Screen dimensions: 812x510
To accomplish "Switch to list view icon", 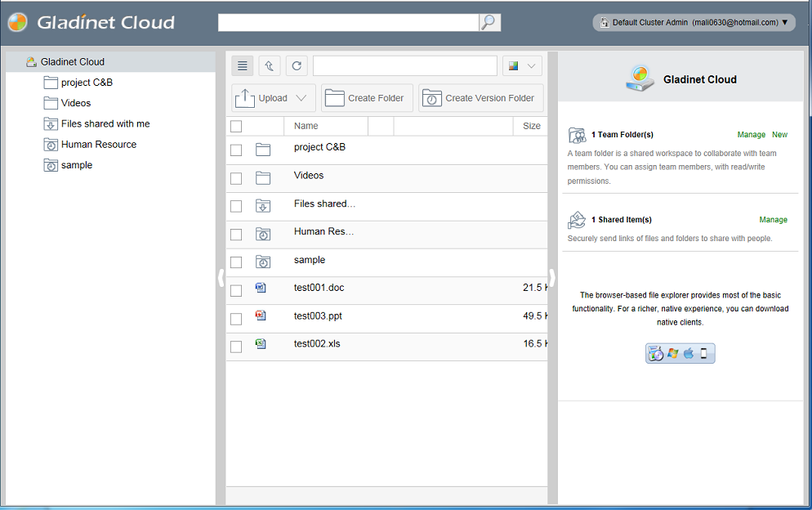I will tap(243, 66).
